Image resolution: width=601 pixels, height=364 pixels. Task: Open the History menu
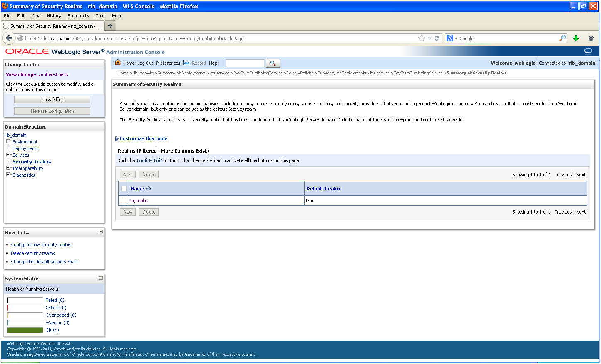54,16
